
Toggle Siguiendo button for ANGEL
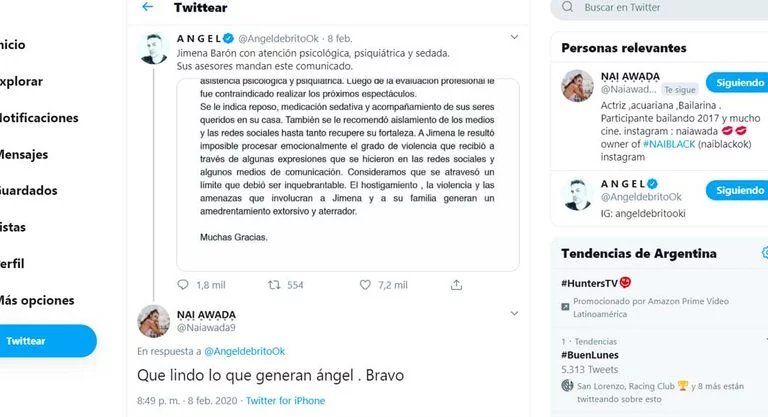tap(738, 190)
